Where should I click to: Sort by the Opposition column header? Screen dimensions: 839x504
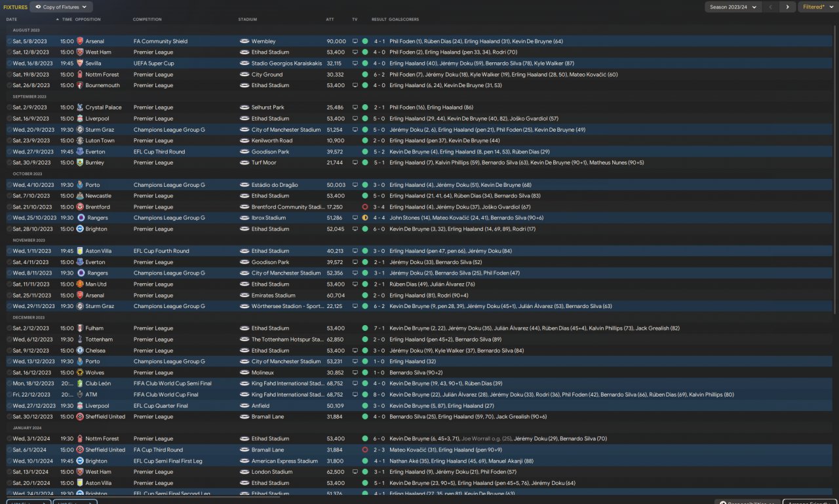click(88, 20)
